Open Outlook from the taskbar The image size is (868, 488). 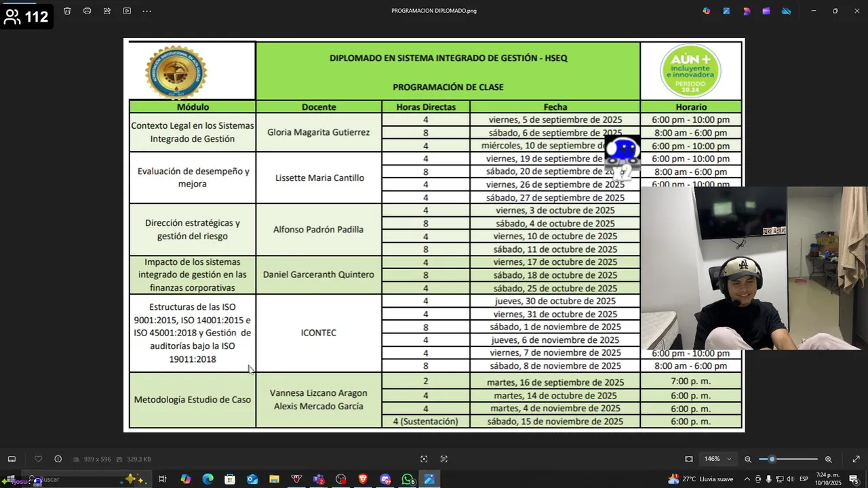(252, 479)
